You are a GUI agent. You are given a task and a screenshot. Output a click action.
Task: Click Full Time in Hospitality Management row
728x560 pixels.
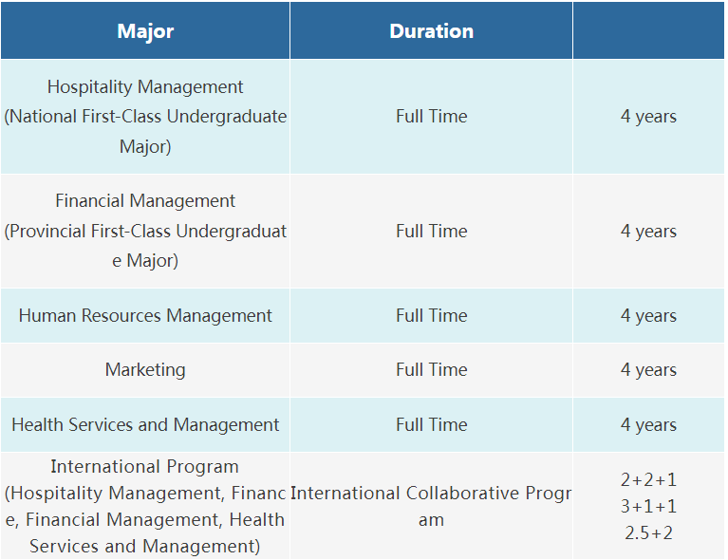tap(431, 117)
